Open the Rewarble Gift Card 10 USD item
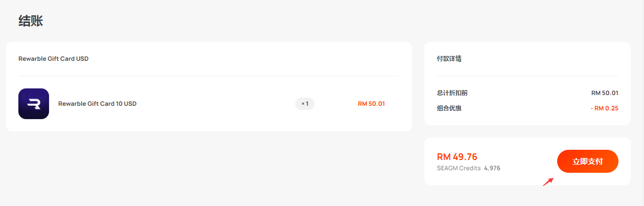Viewport: 644px width, 206px height. tap(97, 104)
